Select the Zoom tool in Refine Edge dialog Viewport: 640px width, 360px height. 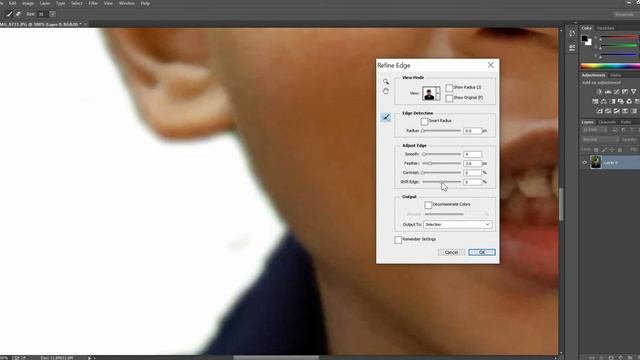click(386, 82)
